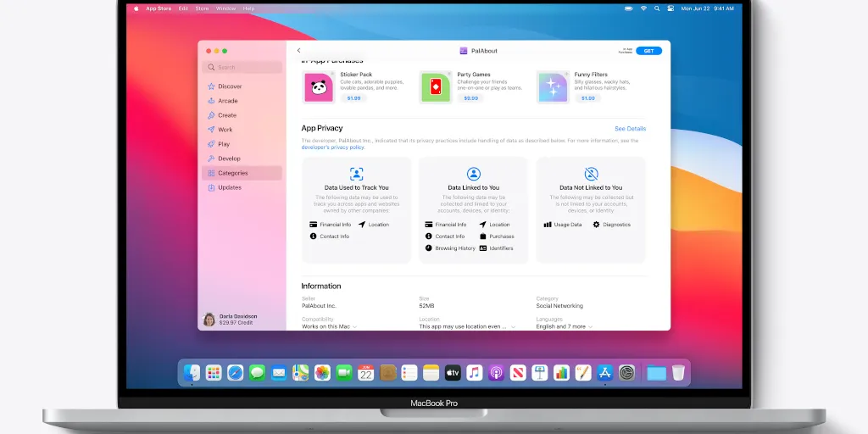
Task: Click the App Store icon in Dock
Action: tap(605, 373)
